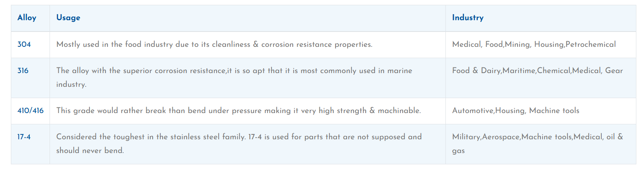Open the 17-4 alloy link
The width and height of the screenshot is (644, 172).
tap(24, 137)
